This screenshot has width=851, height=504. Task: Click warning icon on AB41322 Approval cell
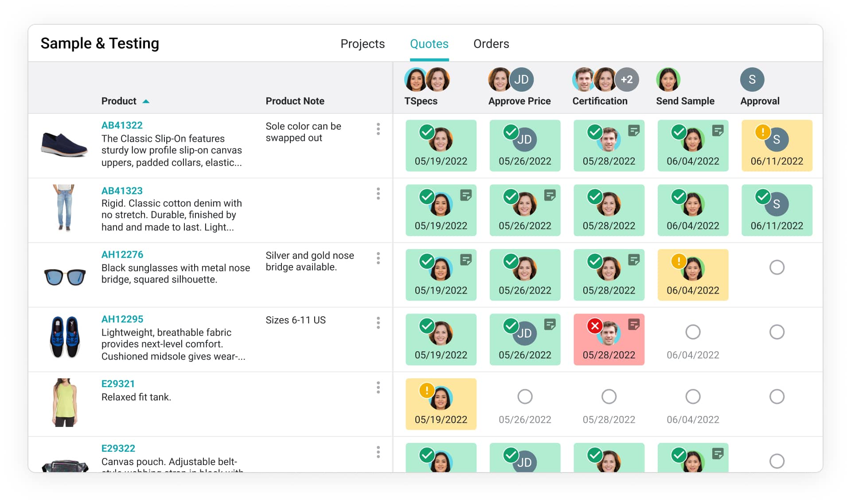coord(762,132)
